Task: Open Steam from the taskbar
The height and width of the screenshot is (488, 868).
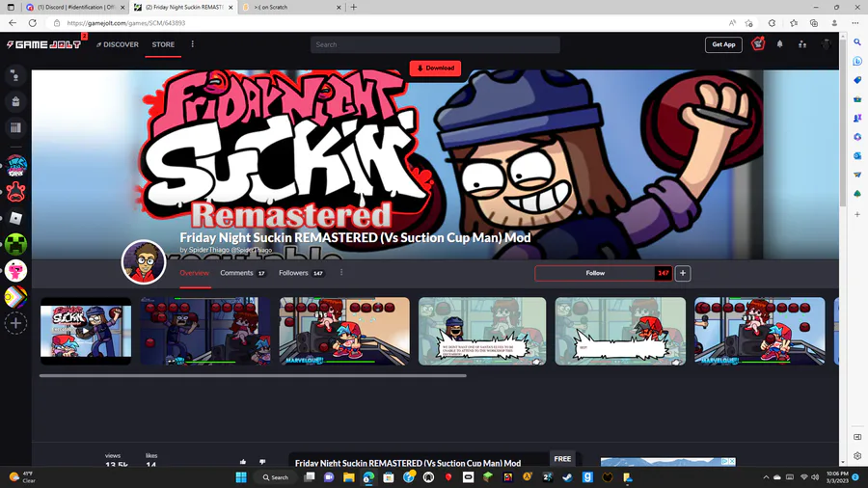Action: point(567,477)
